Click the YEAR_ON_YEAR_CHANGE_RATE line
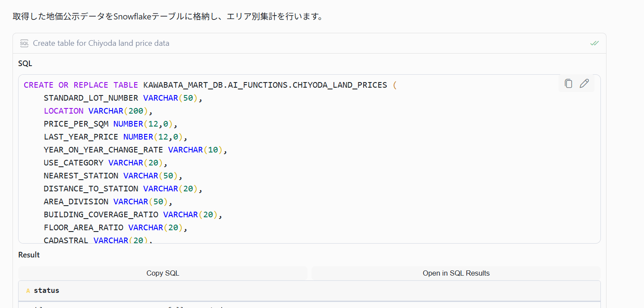Viewport: 644px width, 308px height. click(x=135, y=150)
